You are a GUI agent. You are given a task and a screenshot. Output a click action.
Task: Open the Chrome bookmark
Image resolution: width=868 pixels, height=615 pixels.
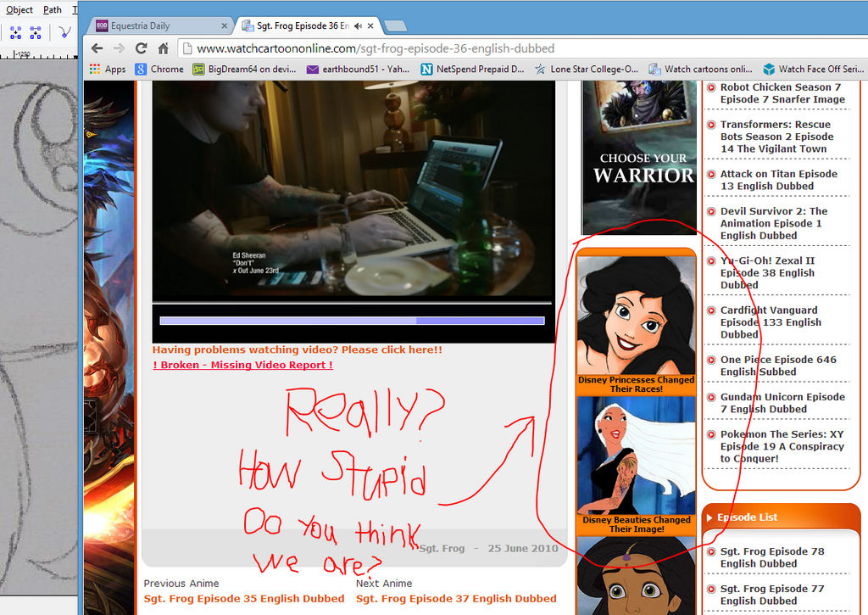(159, 69)
